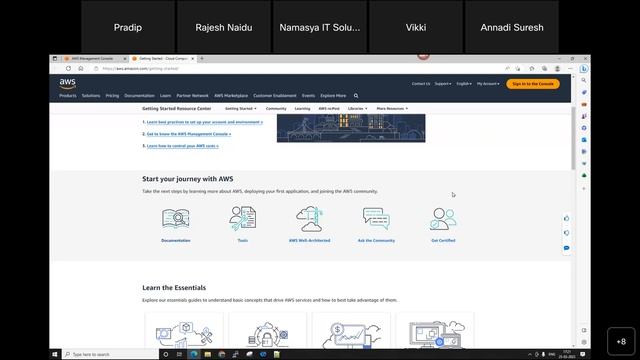Click the Windows taskbar search box
The image size is (640, 360).
click(x=110, y=354)
